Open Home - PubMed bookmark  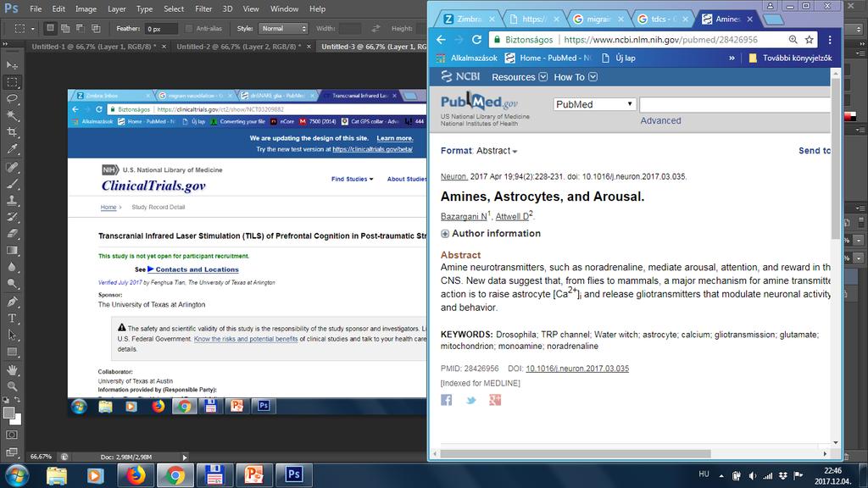[548, 58]
